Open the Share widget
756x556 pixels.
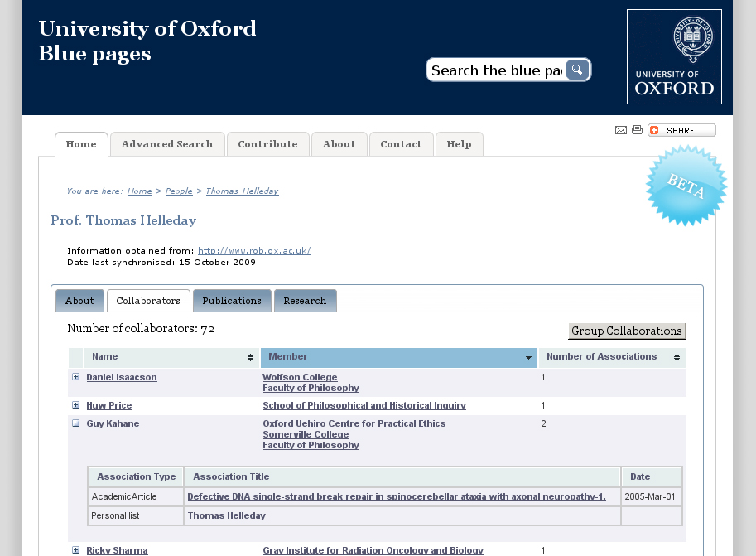[x=681, y=130]
